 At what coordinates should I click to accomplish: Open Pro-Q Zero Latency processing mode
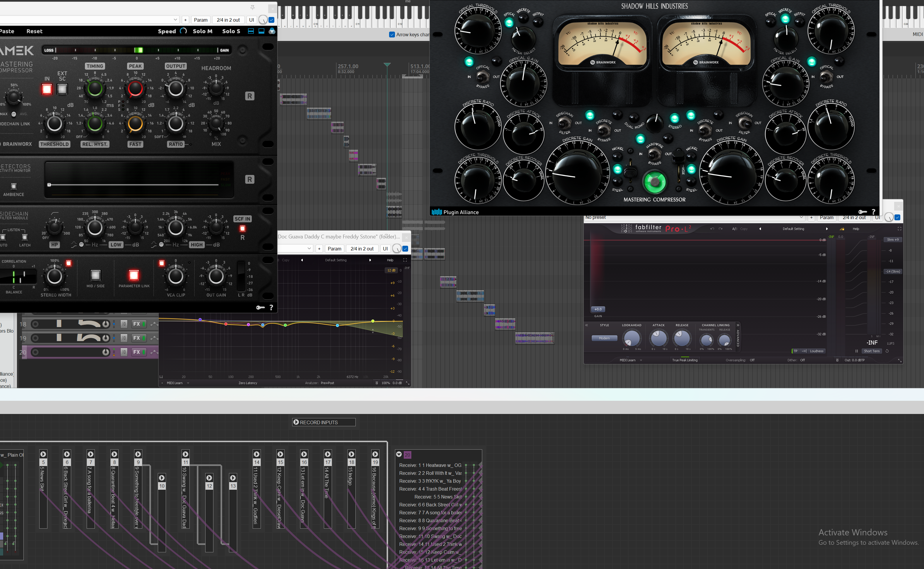coord(248,383)
